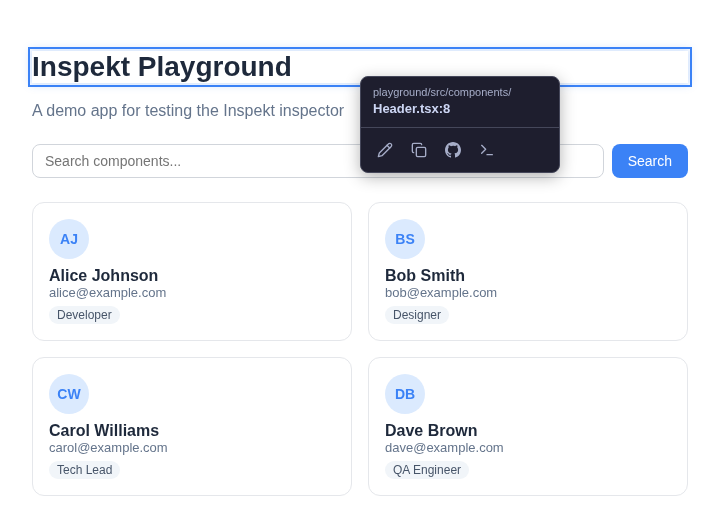Screen dimensions: 720x520
Task: Open source on GitHub icon
Action: click(453, 150)
